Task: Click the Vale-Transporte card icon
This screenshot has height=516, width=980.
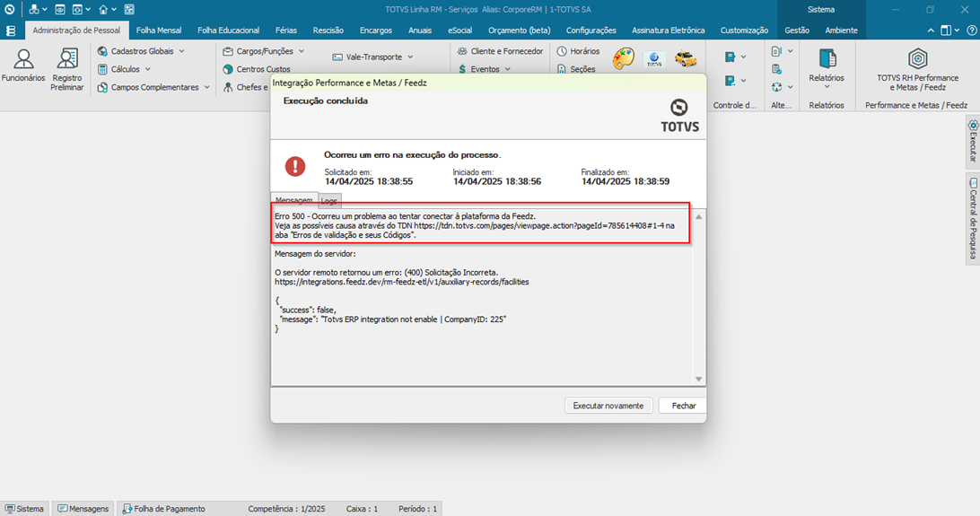Action: coord(337,57)
